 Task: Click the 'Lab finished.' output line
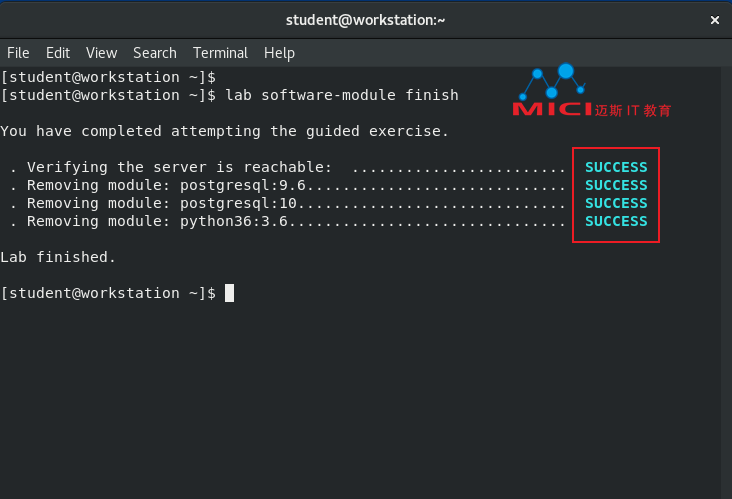tap(58, 257)
